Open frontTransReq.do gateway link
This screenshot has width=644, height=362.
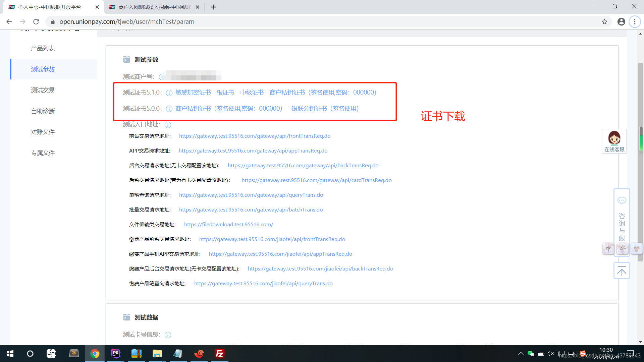pyautogui.click(x=255, y=136)
